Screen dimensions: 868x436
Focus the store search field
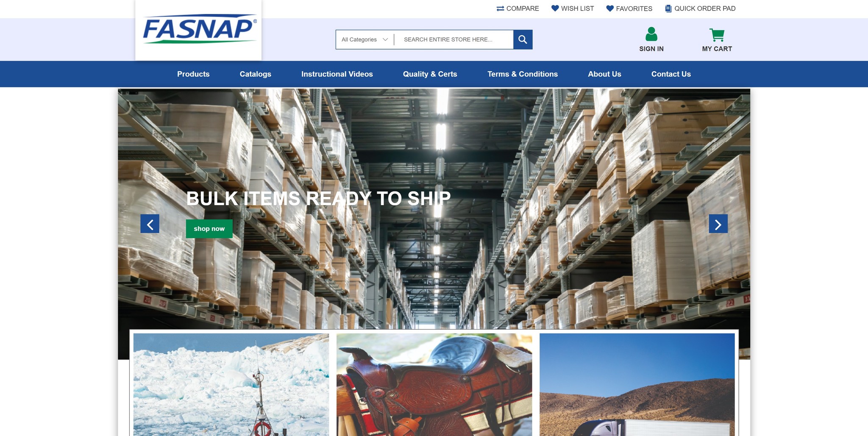(x=454, y=39)
